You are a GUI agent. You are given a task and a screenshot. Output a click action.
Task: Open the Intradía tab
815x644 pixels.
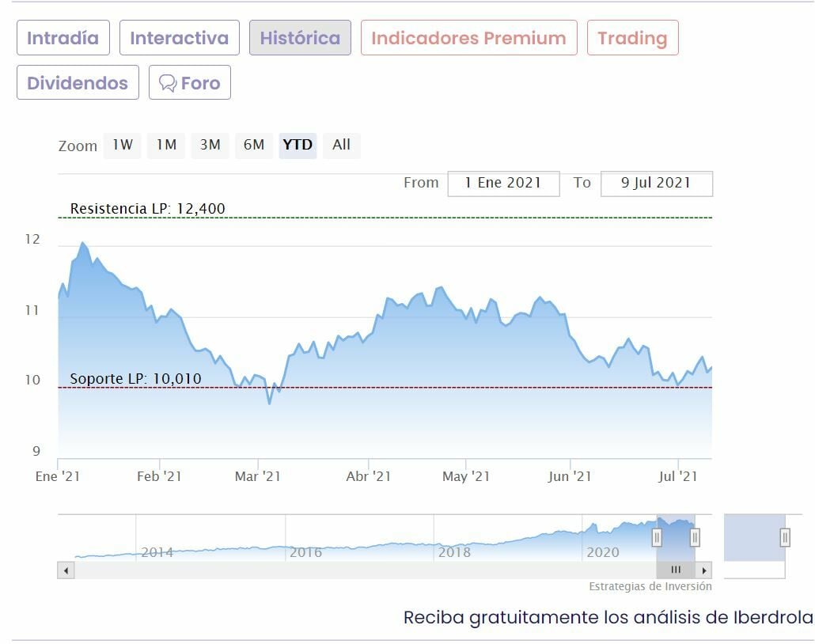[x=63, y=38]
